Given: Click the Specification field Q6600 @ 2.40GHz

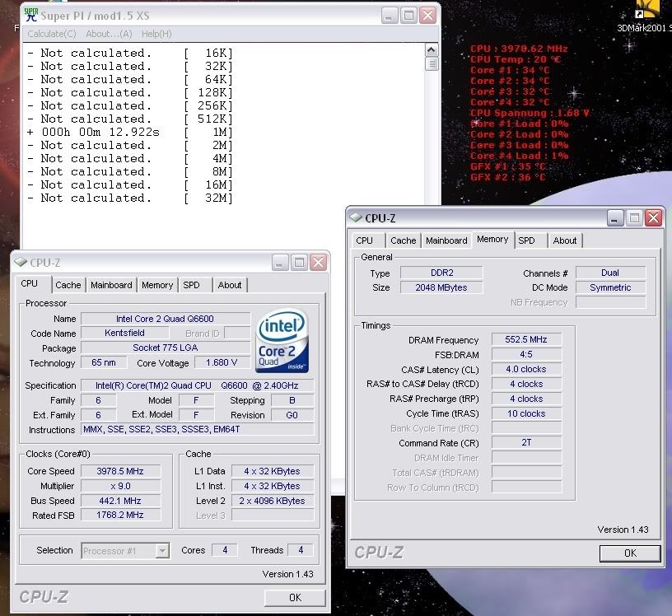Looking at the screenshot, I should (197, 385).
